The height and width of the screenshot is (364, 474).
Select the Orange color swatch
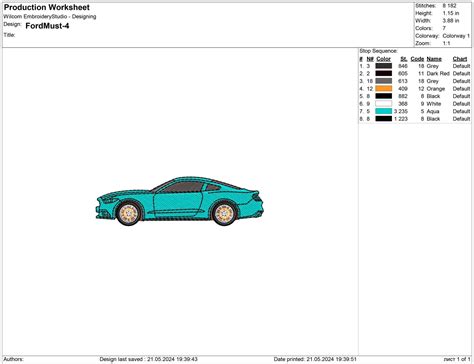tap(384, 89)
